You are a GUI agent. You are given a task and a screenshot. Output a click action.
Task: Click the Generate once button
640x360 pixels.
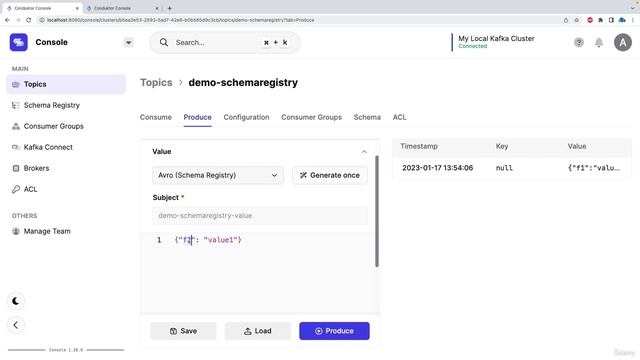pos(330,175)
